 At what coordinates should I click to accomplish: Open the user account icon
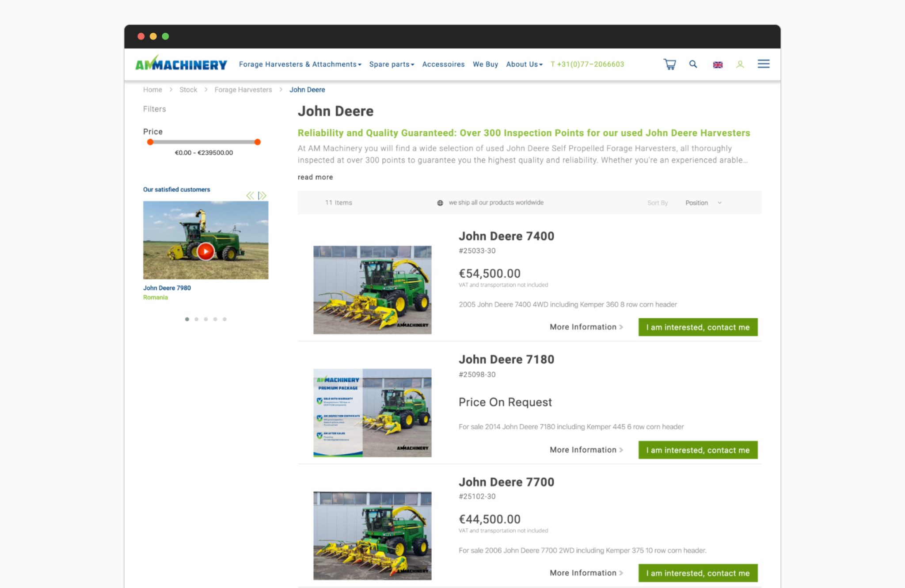tap(740, 64)
